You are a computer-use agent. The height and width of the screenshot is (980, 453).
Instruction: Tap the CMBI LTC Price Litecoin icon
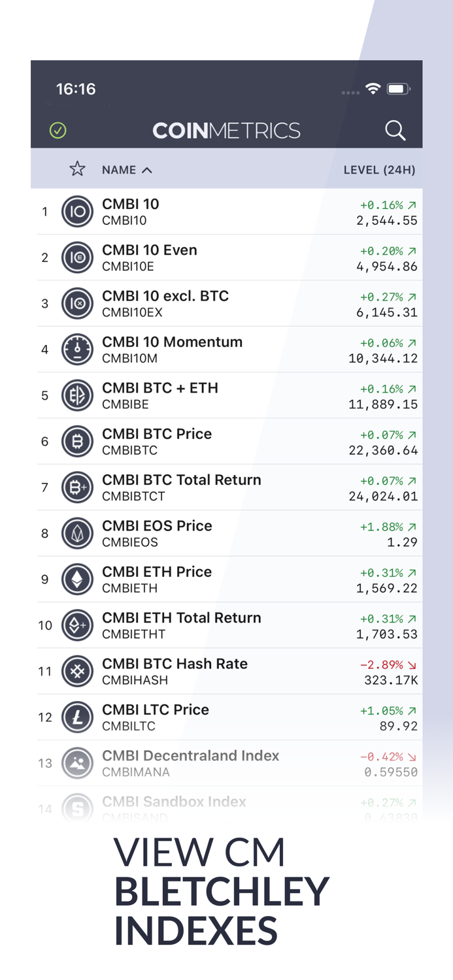(x=77, y=717)
